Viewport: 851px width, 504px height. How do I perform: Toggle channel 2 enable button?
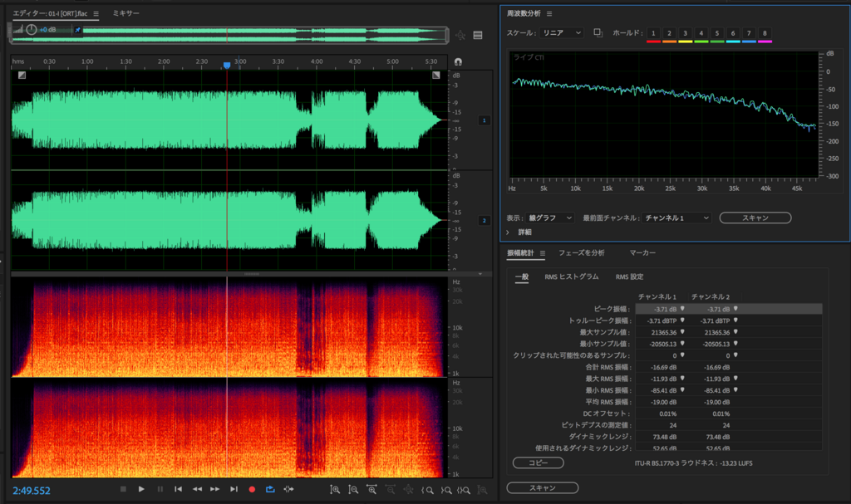[485, 220]
